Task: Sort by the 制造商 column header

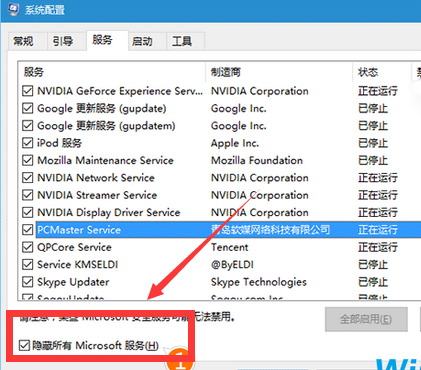Action: point(279,72)
